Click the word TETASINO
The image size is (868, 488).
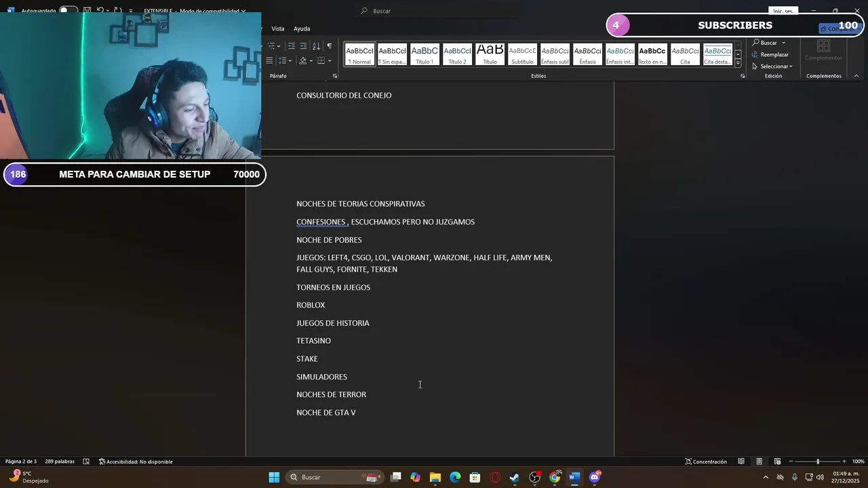point(313,341)
